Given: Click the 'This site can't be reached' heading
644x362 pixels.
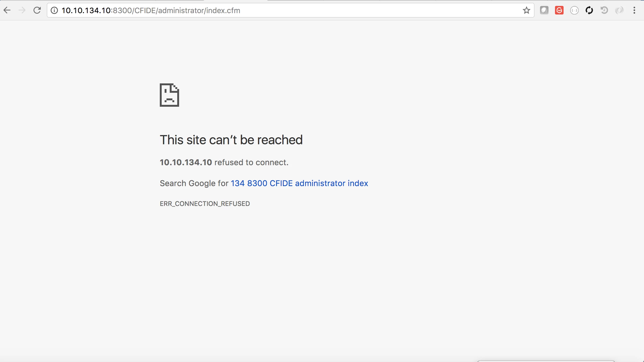Looking at the screenshot, I should pyautogui.click(x=231, y=140).
